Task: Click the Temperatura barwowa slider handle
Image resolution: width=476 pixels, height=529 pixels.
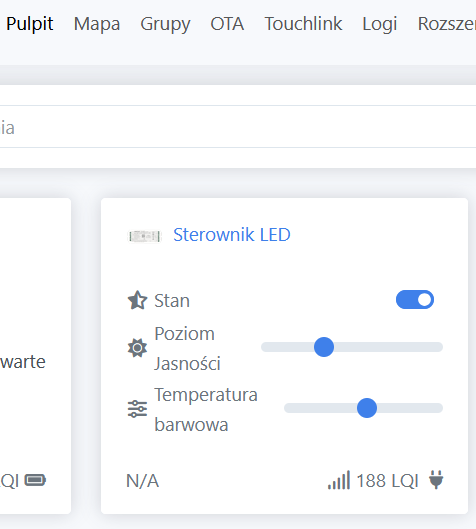Action: tap(367, 408)
